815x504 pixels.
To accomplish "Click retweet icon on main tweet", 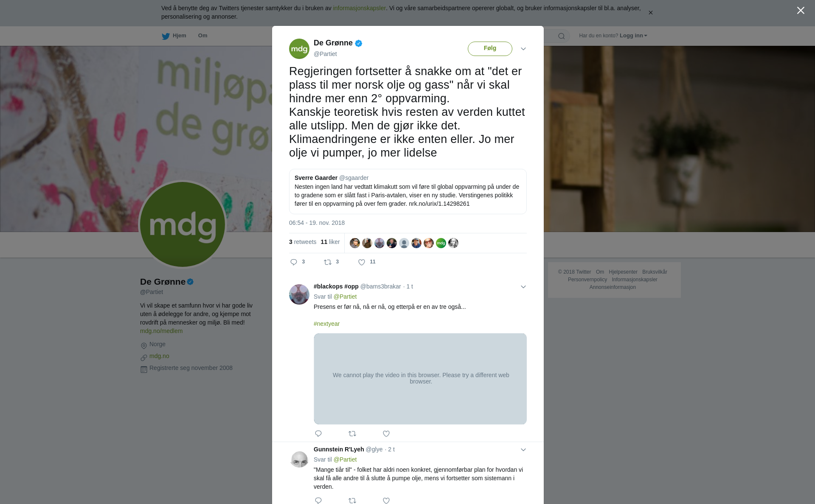I will 328,262.
